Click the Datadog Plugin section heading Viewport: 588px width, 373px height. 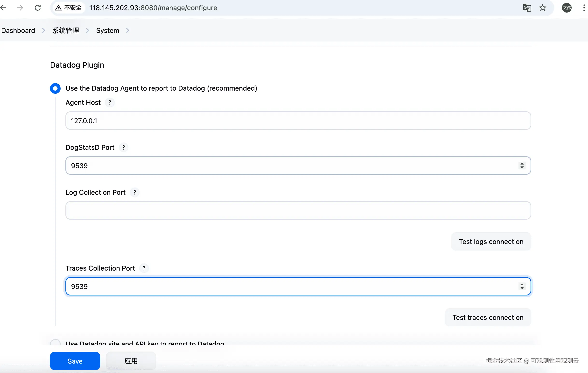[77, 65]
